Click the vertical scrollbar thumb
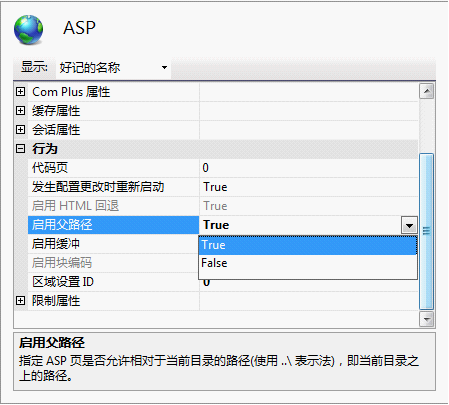Screen dimensions: 449x405 tap(427, 231)
